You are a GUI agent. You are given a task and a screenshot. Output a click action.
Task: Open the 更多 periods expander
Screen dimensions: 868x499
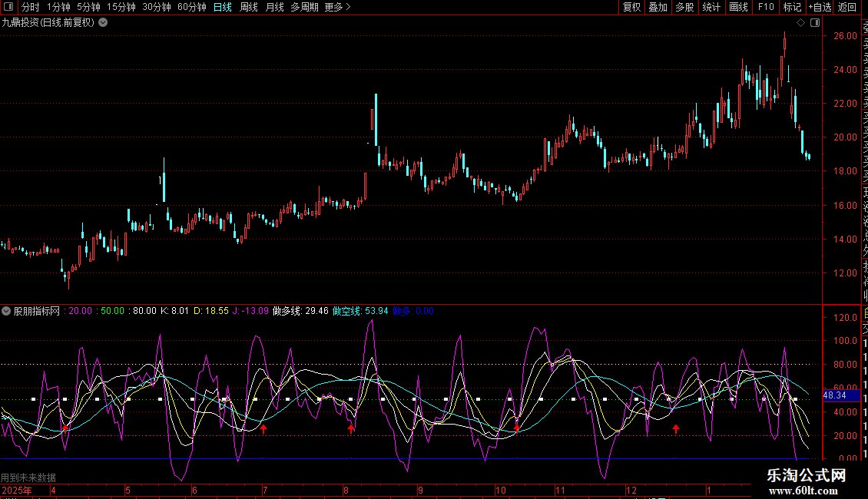click(337, 7)
